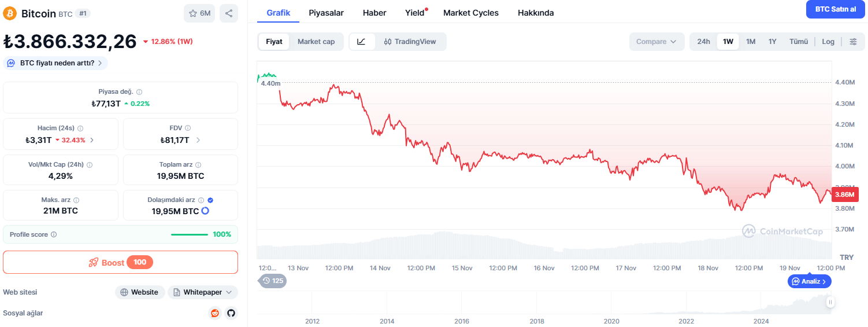Switch to Grafik tab
The image size is (868, 327).
pos(279,13)
